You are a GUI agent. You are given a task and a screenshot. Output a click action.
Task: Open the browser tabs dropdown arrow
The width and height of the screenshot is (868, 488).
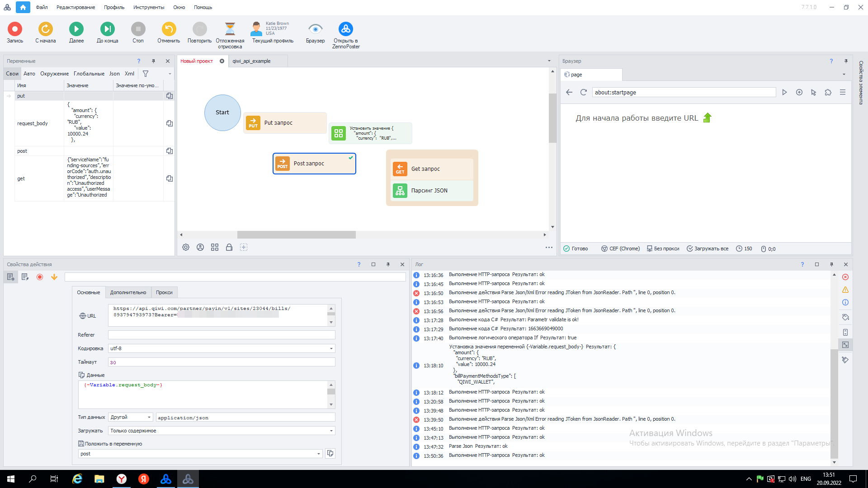(x=844, y=75)
